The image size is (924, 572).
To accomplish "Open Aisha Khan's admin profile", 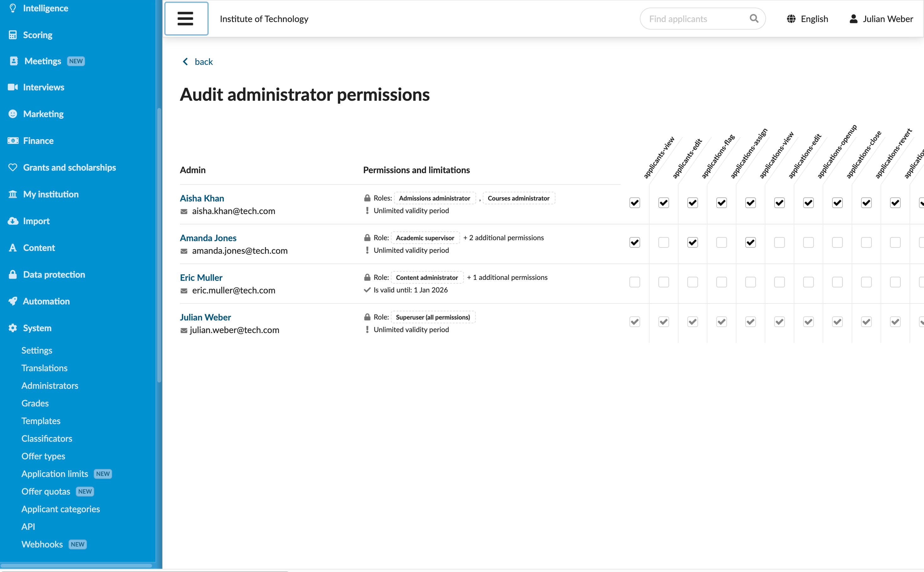I will (x=202, y=198).
